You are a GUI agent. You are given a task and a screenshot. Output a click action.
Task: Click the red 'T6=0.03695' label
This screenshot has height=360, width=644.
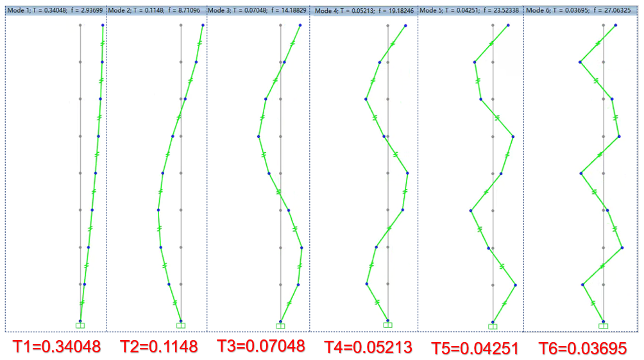tap(583, 348)
